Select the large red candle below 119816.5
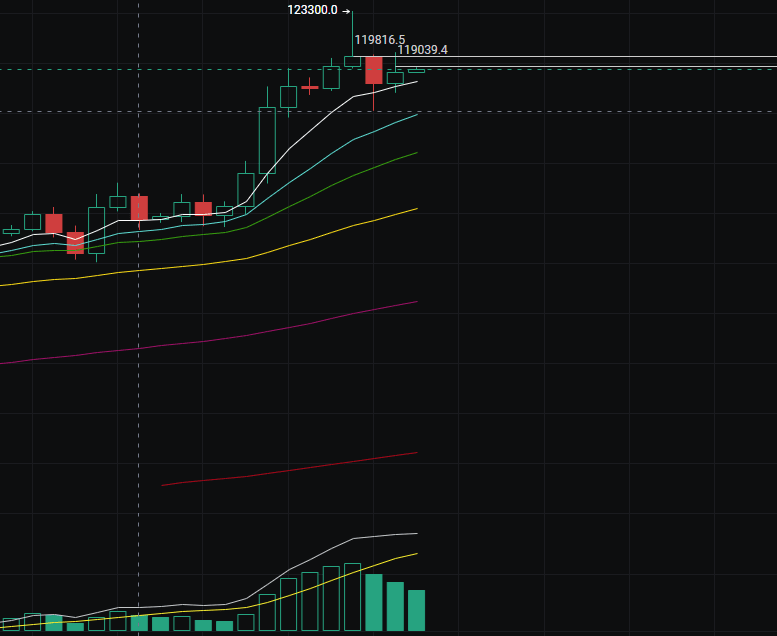Viewport: 777px width, 636px height. tap(374, 70)
